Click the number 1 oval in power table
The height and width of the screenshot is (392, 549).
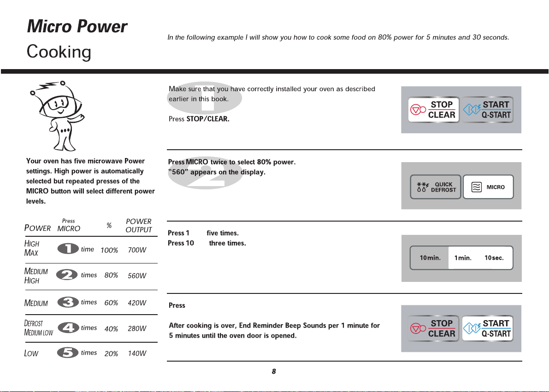point(68,249)
